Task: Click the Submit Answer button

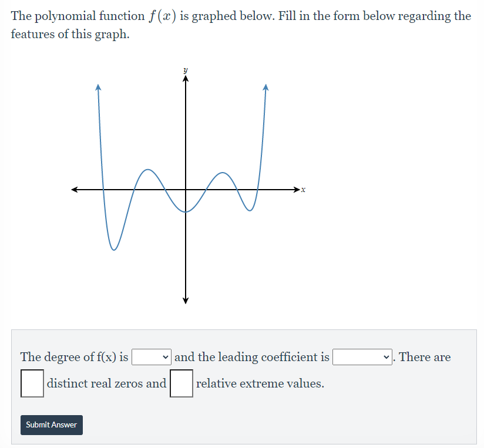Action: [x=51, y=425]
